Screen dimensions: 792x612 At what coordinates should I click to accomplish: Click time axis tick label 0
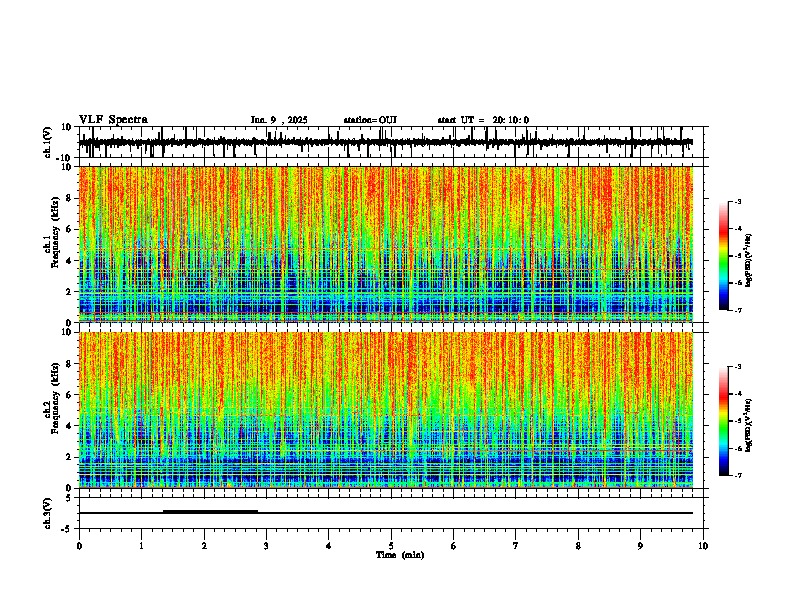79,546
